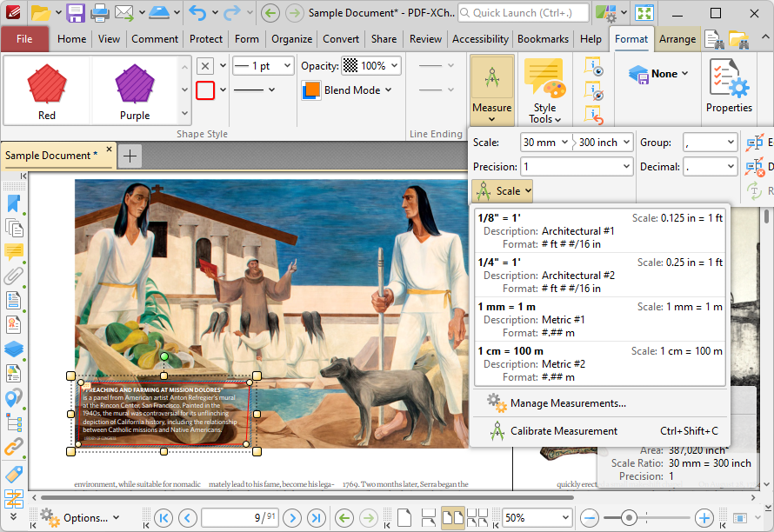Select single page layout
The height and width of the screenshot is (532, 774).
point(404,518)
